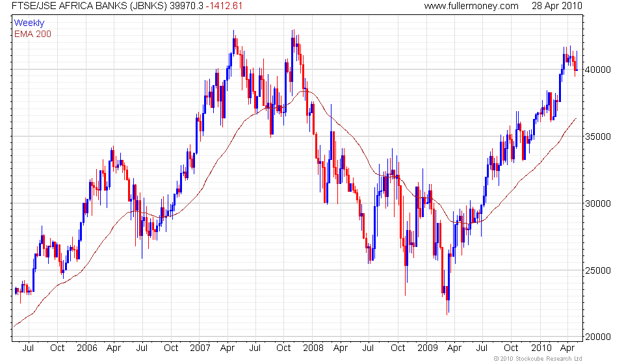Click the 25000 price axis label
Viewport: 637px width, 364px height.
coord(597,271)
